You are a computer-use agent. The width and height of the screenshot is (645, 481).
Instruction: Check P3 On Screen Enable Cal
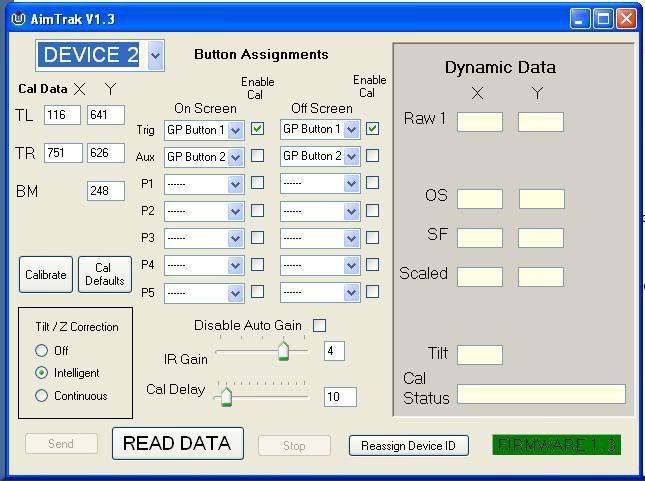[258, 237]
